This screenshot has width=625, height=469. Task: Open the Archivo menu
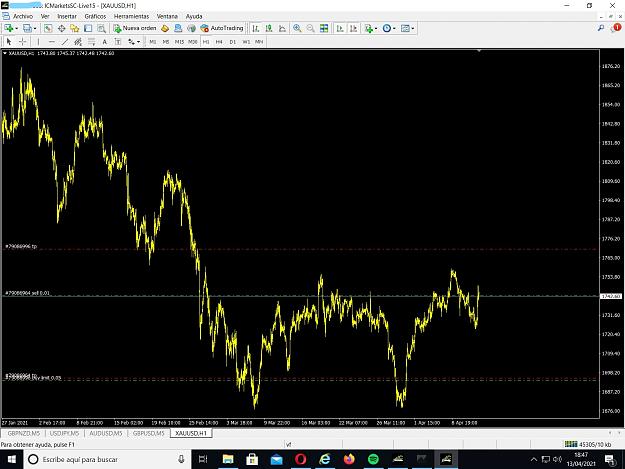23,16
